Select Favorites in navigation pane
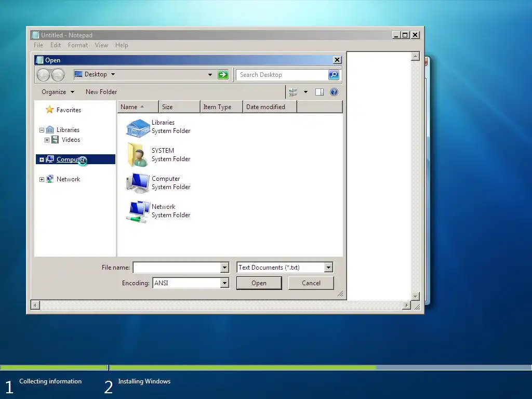This screenshot has width=532, height=399. pyautogui.click(x=69, y=110)
